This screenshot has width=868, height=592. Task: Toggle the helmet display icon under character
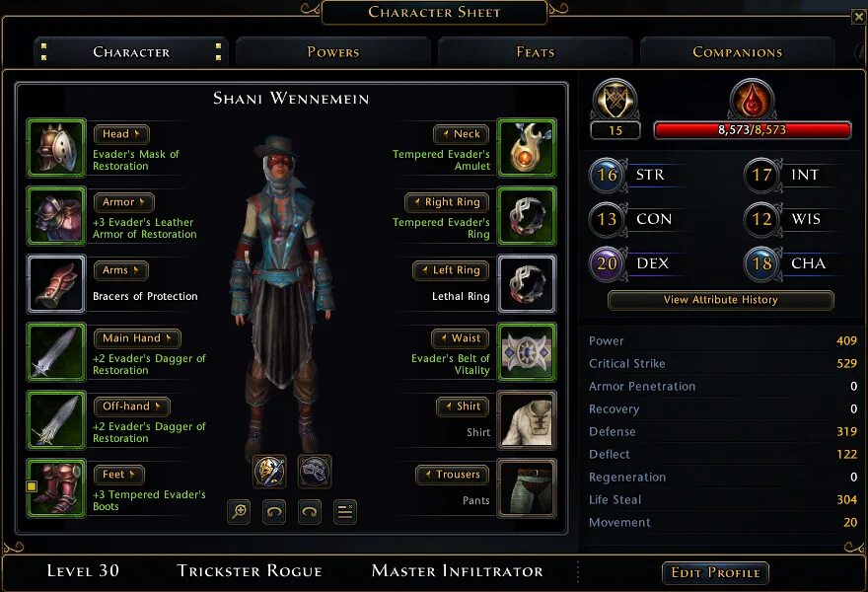point(269,472)
